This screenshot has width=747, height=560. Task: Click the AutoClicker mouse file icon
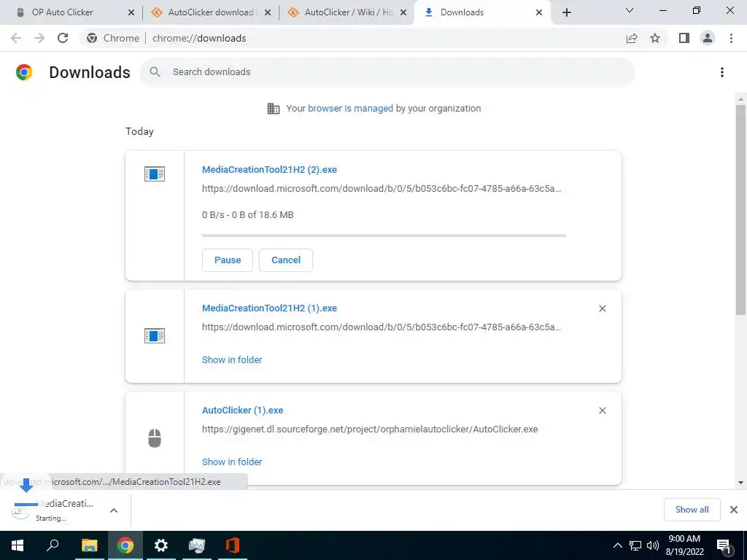[x=155, y=438]
